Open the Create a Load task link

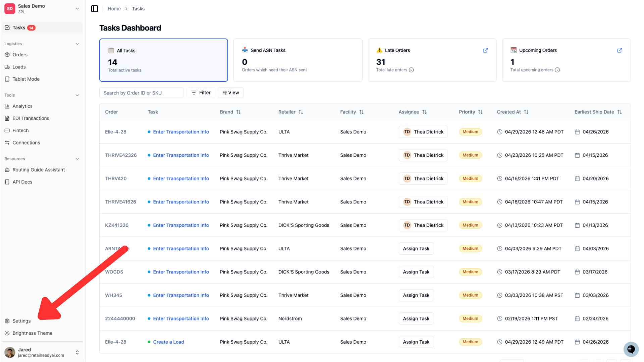coord(168,342)
